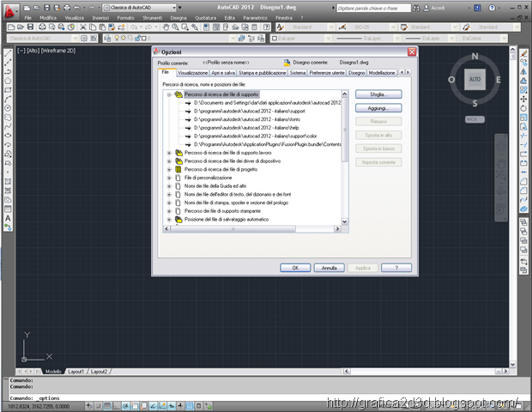Image resolution: width=532 pixels, height=412 pixels.
Task: Select the Multiline Text tool (A)
Action: pos(8,218)
